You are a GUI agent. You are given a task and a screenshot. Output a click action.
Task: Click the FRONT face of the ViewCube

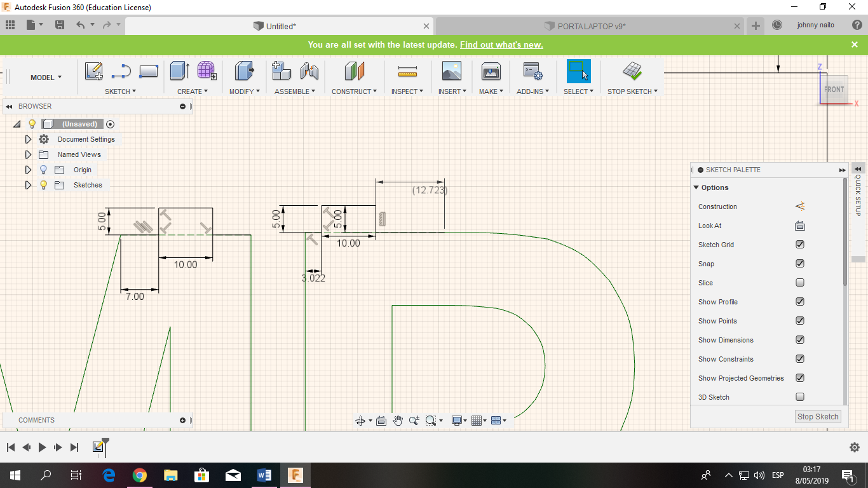pyautogui.click(x=834, y=90)
